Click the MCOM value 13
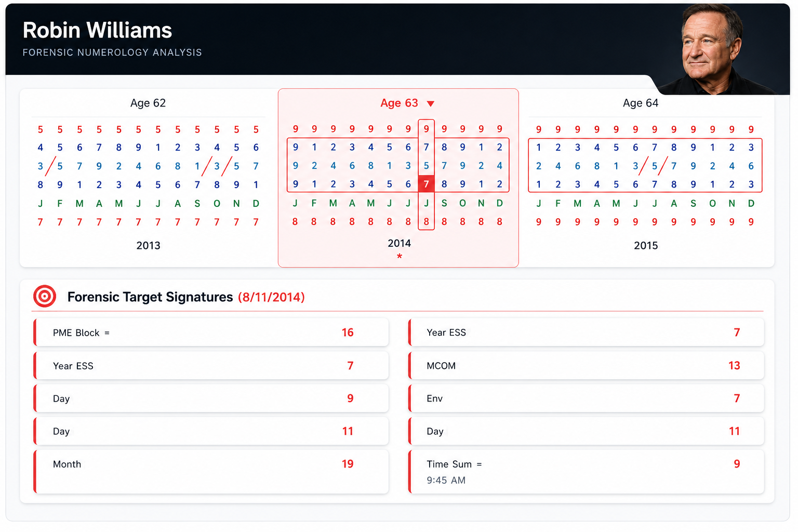The width and height of the screenshot is (798, 532). (x=734, y=366)
